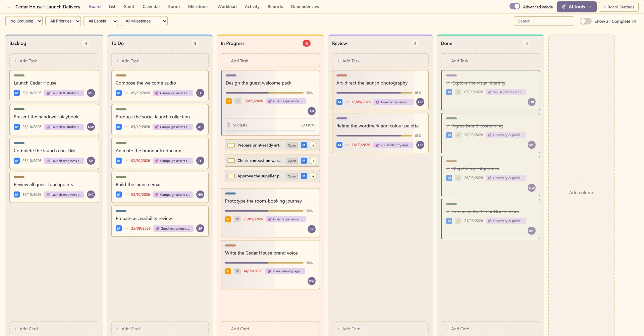Click Add Task in the Done column

click(490, 61)
